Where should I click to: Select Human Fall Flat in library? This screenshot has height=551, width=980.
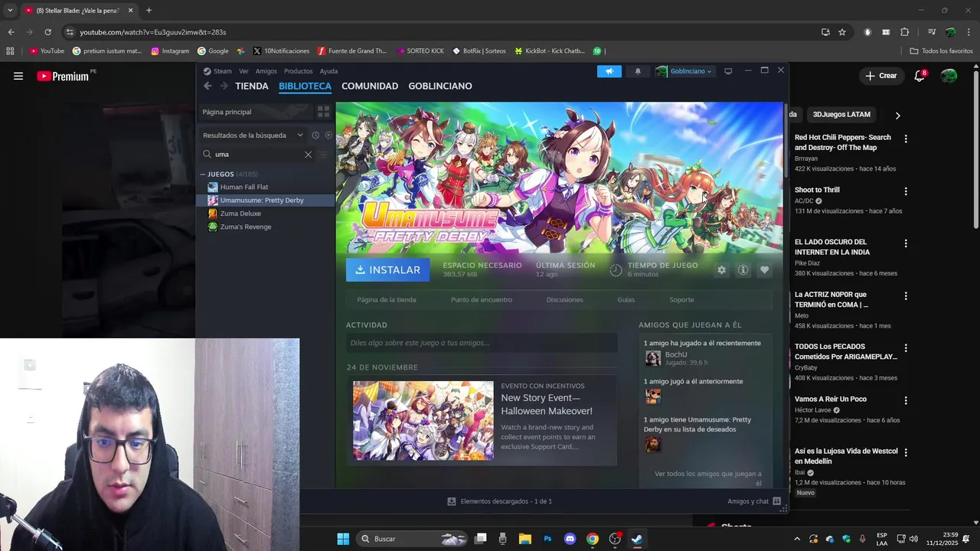pyautogui.click(x=243, y=187)
